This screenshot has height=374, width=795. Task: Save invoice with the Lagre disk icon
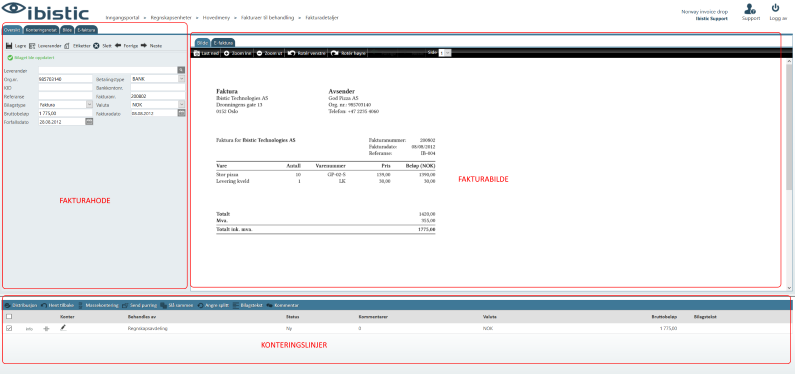(x=9, y=46)
